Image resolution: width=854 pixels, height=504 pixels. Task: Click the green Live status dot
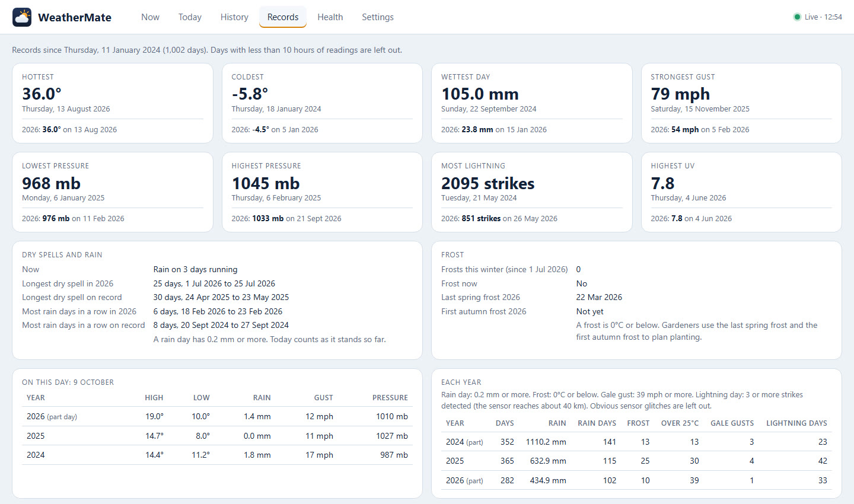pos(797,17)
